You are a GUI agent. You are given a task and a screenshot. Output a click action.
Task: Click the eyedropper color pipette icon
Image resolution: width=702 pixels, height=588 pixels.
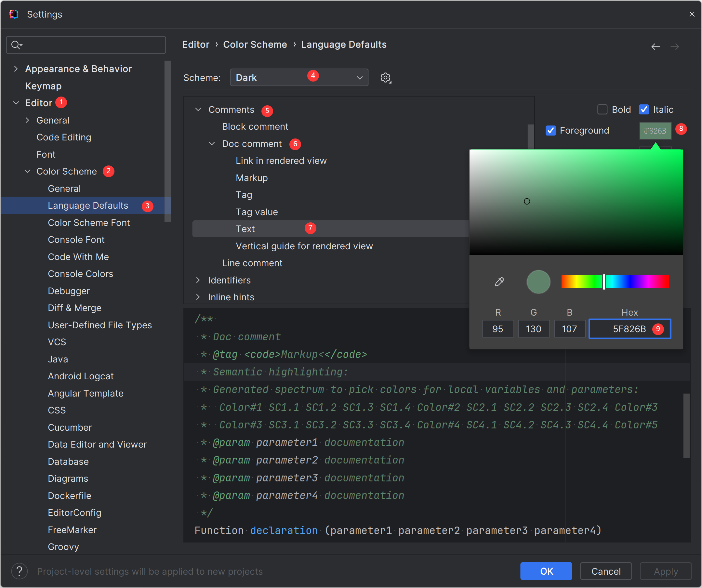[x=499, y=281]
